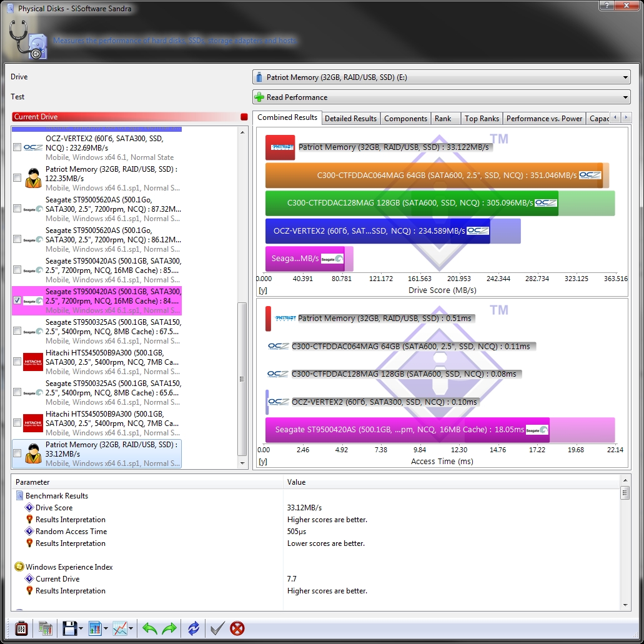The height and width of the screenshot is (644, 644).
Task: Select the Windows Experience Index value 7.7
Action: click(x=292, y=578)
